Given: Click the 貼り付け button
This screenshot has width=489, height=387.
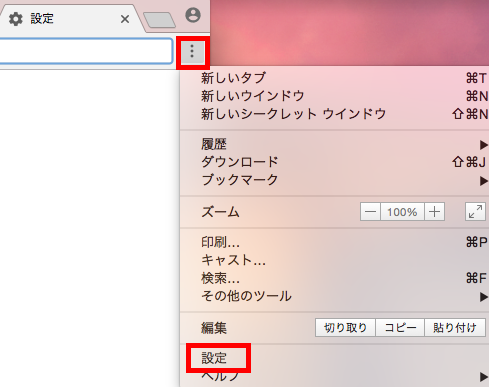Looking at the screenshot, I should [x=455, y=328].
